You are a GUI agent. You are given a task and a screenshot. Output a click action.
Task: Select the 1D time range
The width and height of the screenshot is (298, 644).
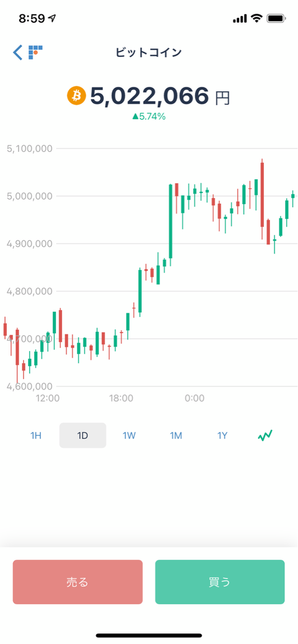[x=83, y=436]
